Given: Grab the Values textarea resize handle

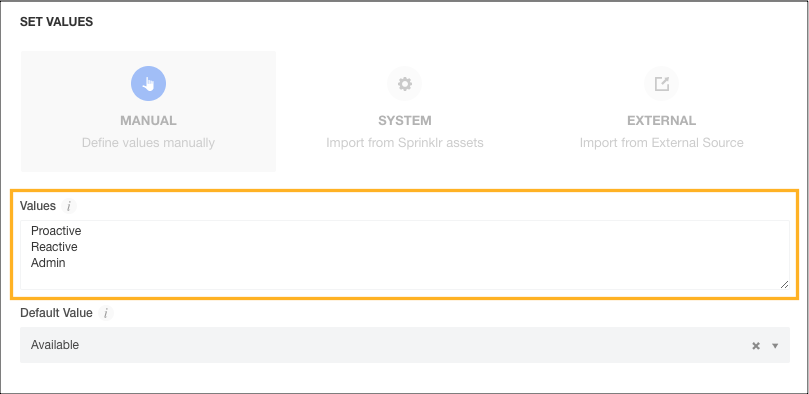Looking at the screenshot, I should pyautogui.click(x=784, y=284).
